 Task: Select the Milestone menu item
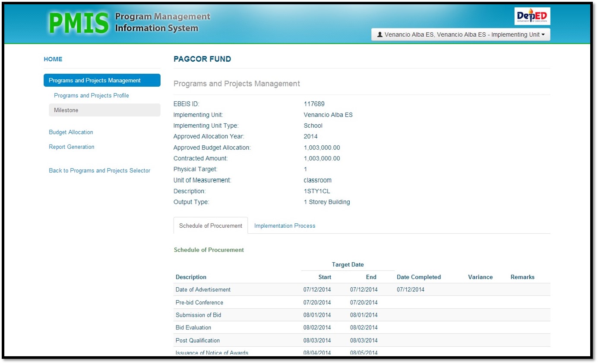pos(104,110)
